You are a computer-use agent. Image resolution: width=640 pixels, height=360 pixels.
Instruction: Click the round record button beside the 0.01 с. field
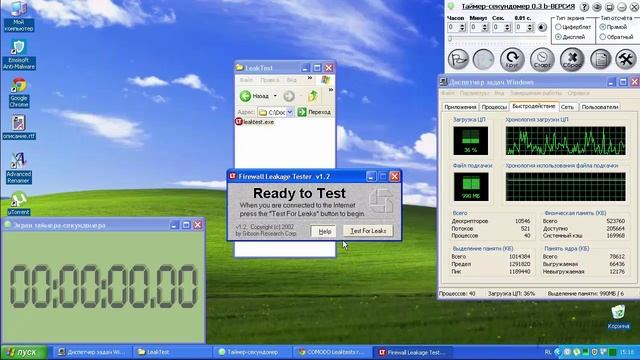542,27
